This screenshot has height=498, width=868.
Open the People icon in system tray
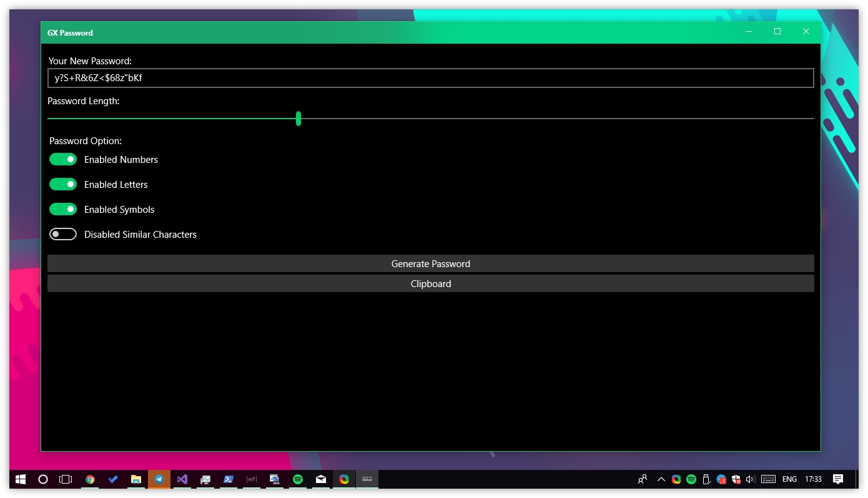tap(643, 479)
